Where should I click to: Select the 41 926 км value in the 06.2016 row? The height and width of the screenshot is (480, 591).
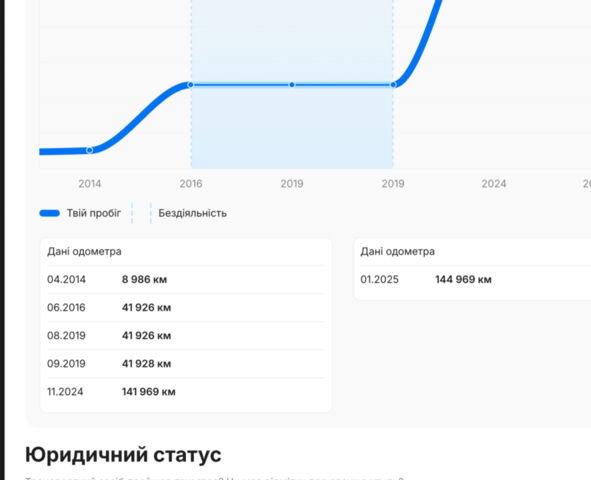pos(146,307)
